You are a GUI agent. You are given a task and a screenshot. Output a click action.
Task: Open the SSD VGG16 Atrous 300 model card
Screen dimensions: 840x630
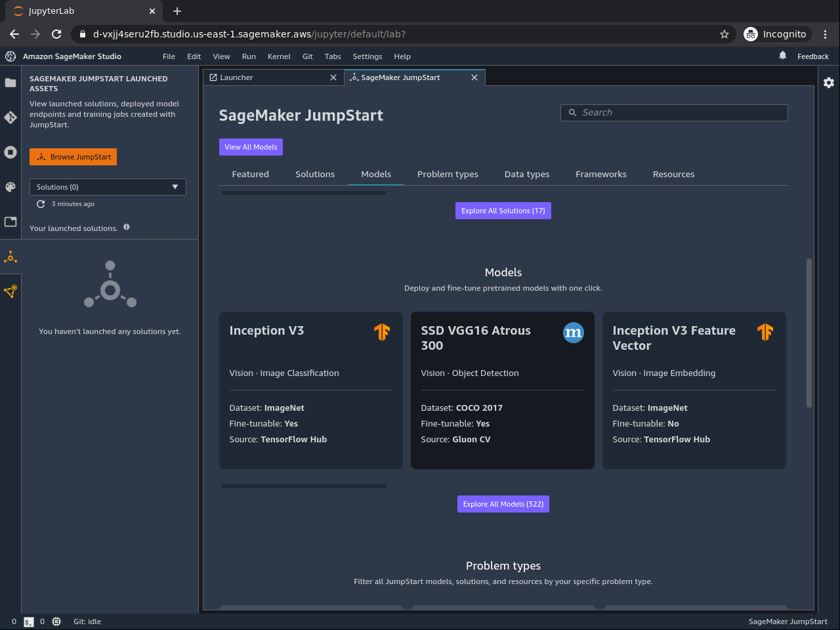coord(502,390)
